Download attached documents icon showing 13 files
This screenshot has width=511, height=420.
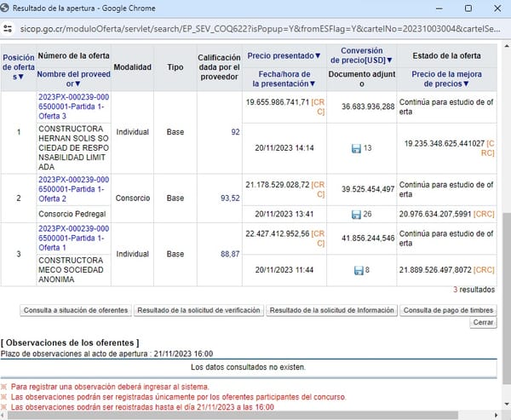click(356, 148)
